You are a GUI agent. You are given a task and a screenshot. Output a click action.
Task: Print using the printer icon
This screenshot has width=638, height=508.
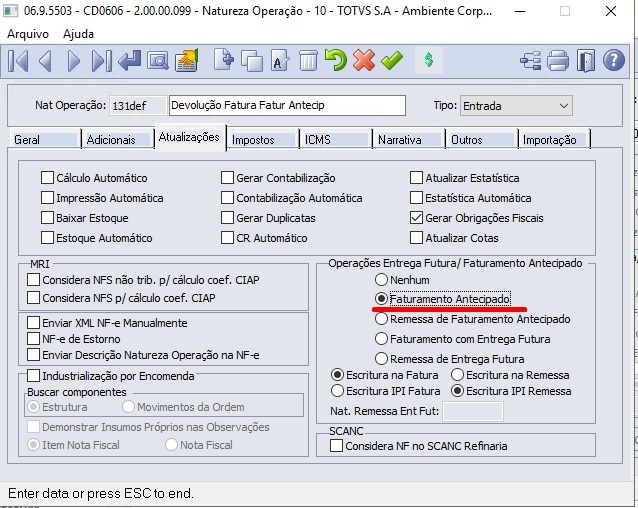pos(558,61)
